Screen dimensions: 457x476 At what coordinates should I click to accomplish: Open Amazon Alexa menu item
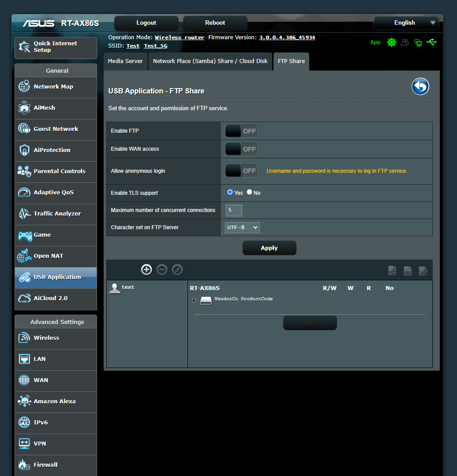coord(56,402)
